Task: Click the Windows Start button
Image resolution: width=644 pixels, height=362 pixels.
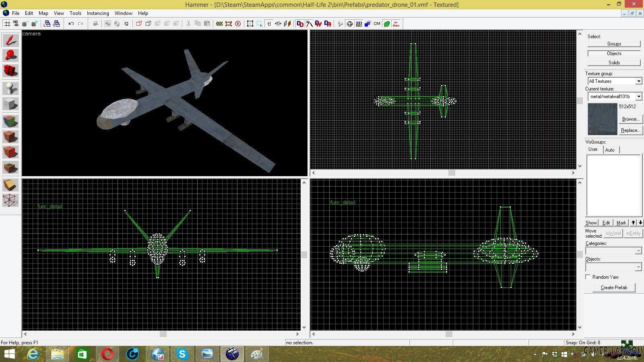Action: click(9, 354)
